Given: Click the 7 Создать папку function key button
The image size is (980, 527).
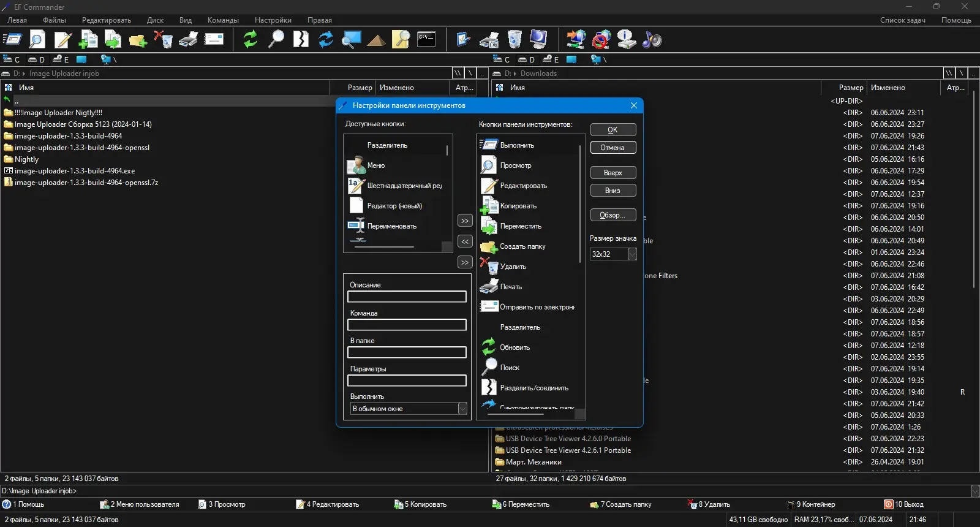Looking at the screenshot, I should pos(621,504).
